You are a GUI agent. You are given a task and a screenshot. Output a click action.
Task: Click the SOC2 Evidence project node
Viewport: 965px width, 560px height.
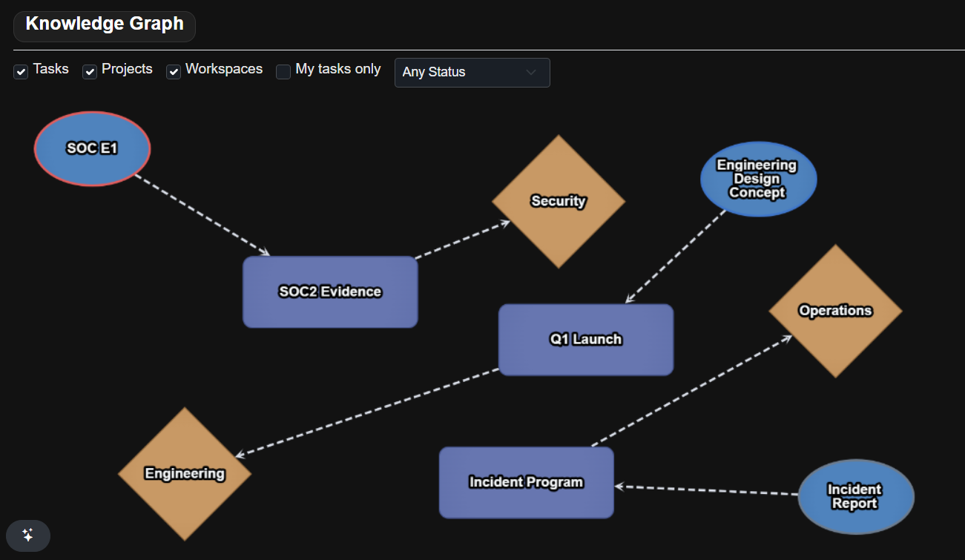[329, 291]
